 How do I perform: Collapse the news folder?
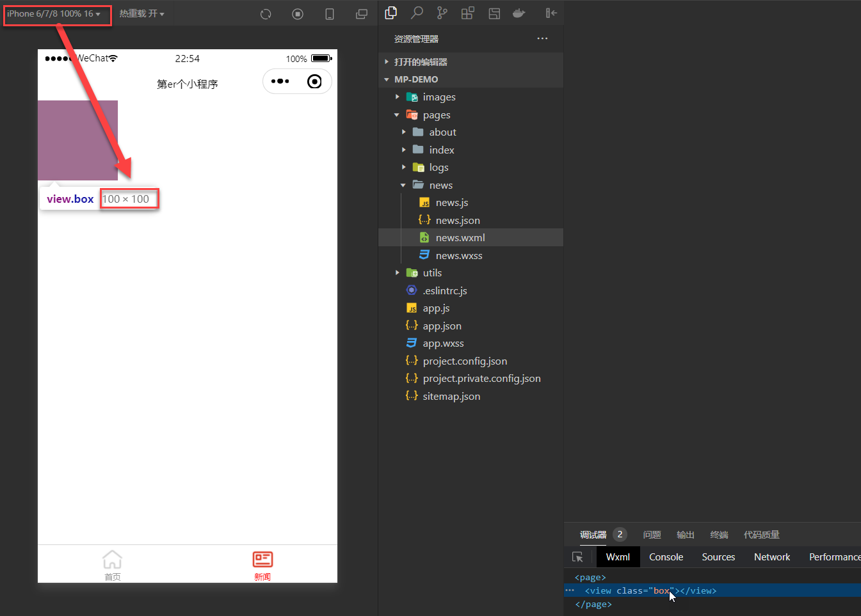click(x=440, y=186)
